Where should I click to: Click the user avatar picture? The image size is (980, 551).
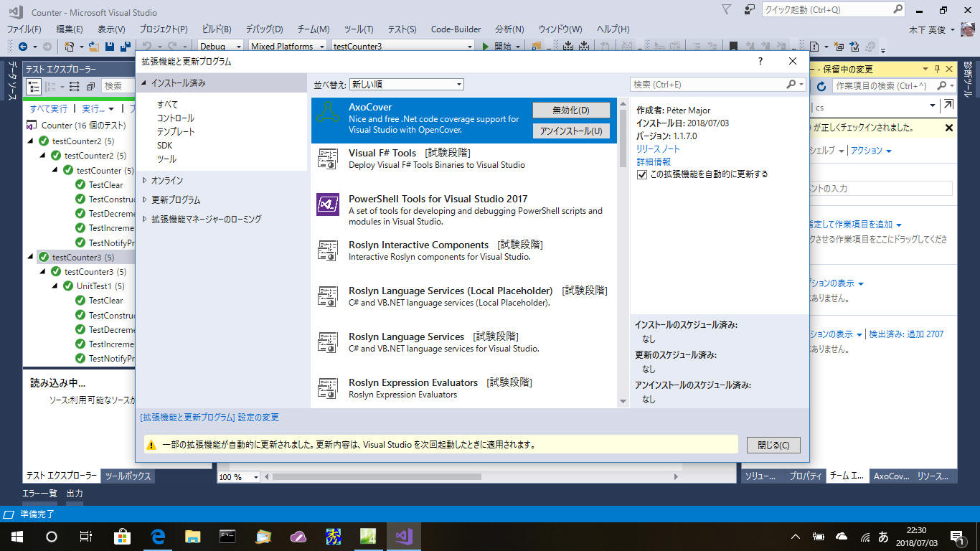[968, 30]
